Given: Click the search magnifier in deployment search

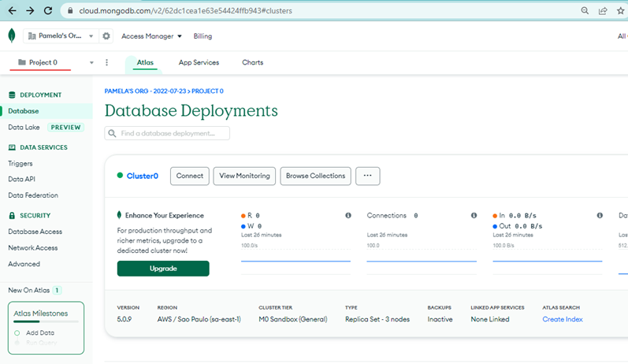Looking at the screenshot, I should (x=112, y=133).
